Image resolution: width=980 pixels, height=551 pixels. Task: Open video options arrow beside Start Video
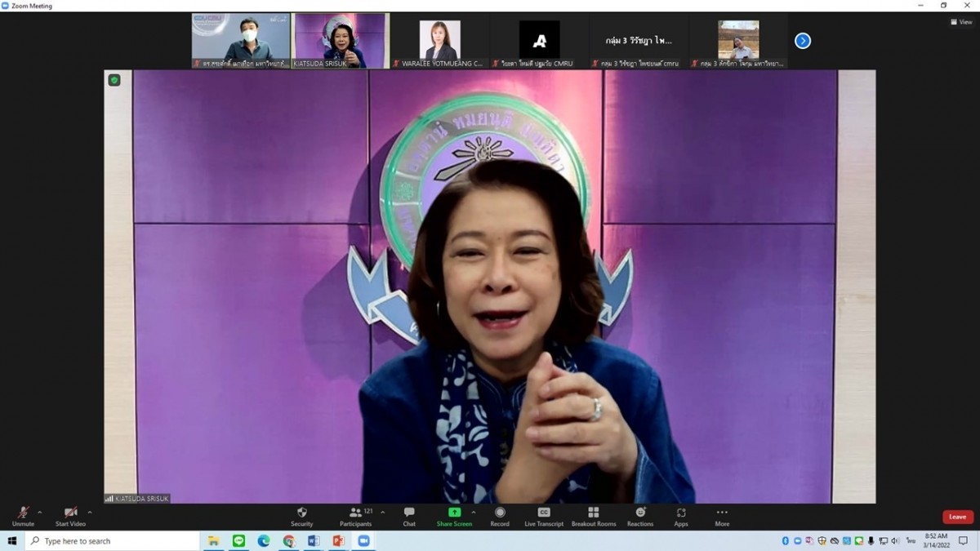90,513
